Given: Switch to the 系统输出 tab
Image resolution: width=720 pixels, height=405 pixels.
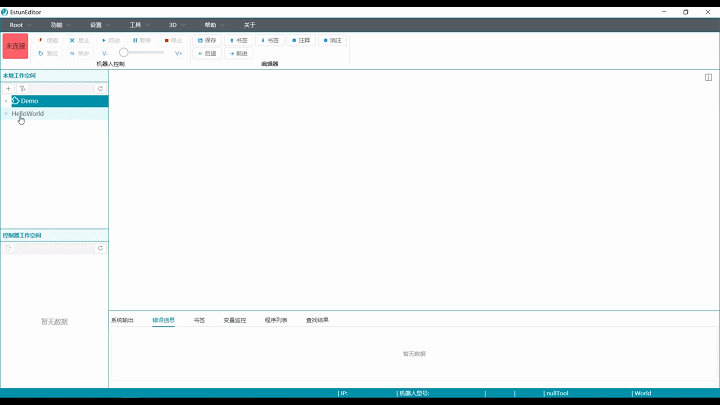Looking at the screenshot, I should (x=122, y=320).
